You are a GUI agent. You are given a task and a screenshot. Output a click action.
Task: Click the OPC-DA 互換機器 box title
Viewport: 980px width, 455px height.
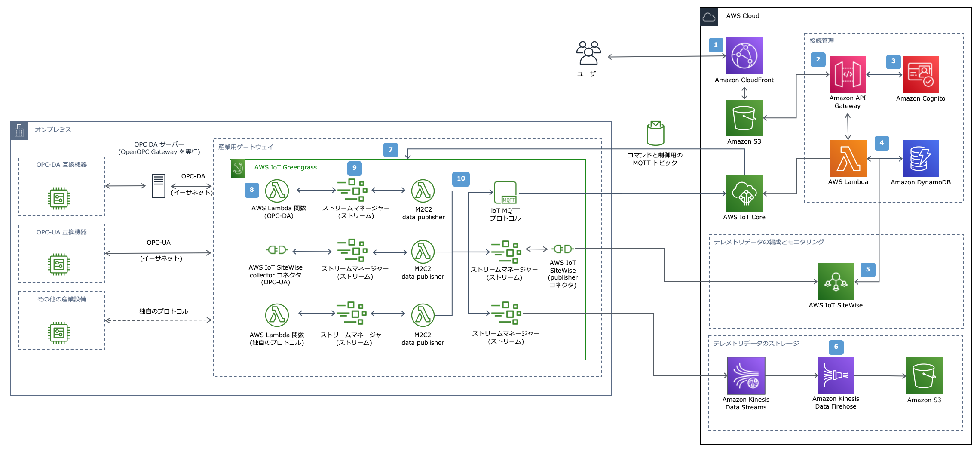coord(61,165)
